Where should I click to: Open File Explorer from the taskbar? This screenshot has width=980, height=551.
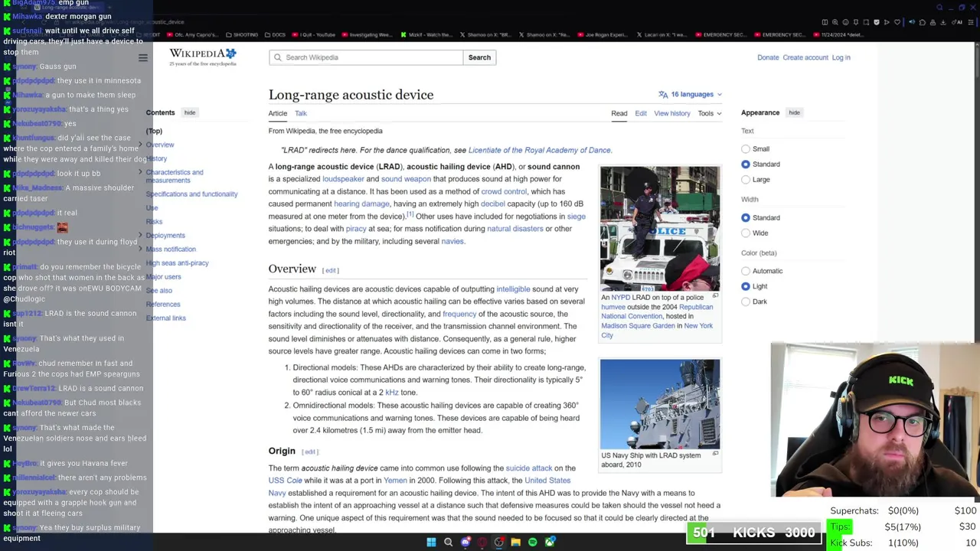(516, 542)
